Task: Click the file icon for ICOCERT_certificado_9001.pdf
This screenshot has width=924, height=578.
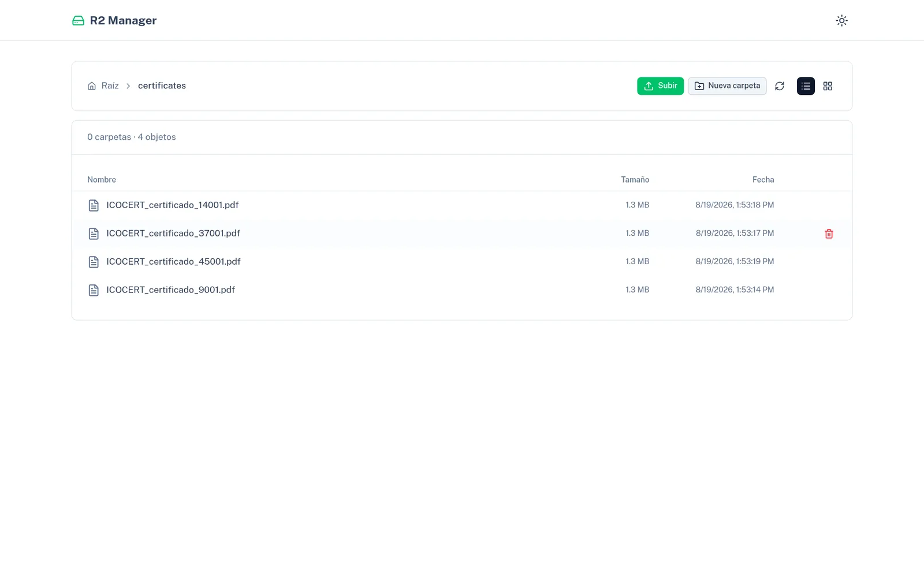Action: click(94, 290)
